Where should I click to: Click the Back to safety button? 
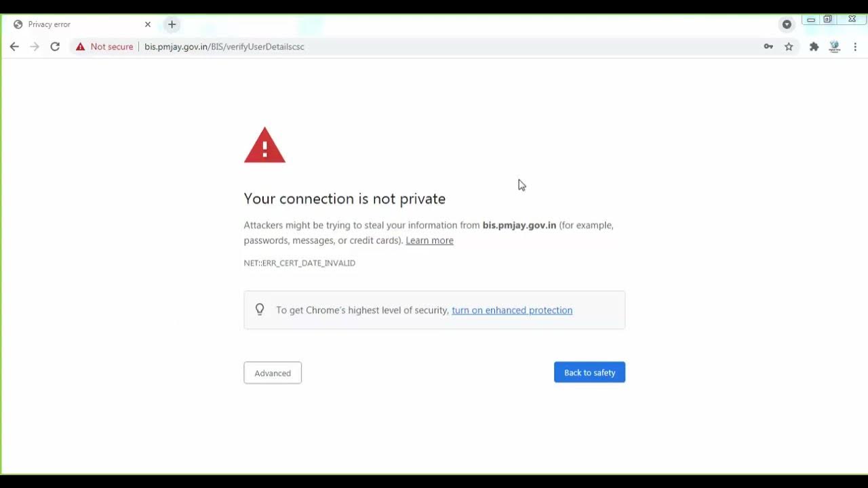click(x=589, y=372)
